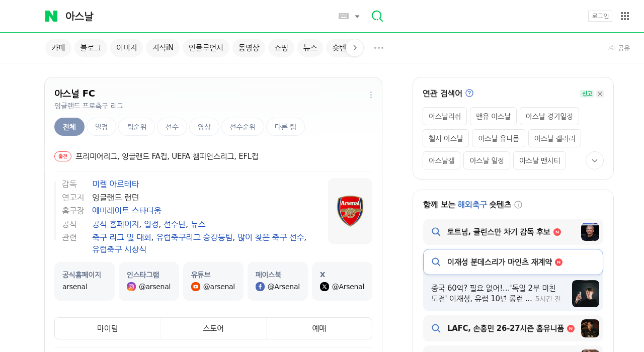Expand more related search keywords
Viewport: 644px width, 352px height.
point(594,160)
